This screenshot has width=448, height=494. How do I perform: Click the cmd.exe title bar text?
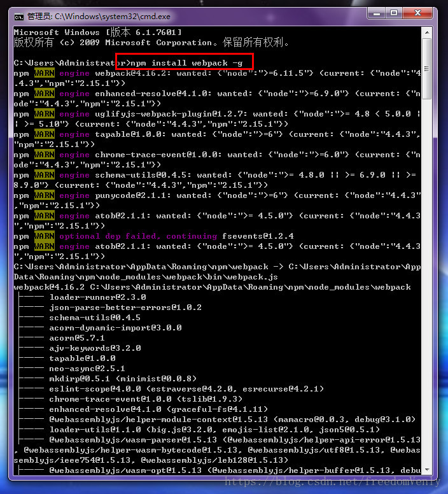[x=99, y=17]
